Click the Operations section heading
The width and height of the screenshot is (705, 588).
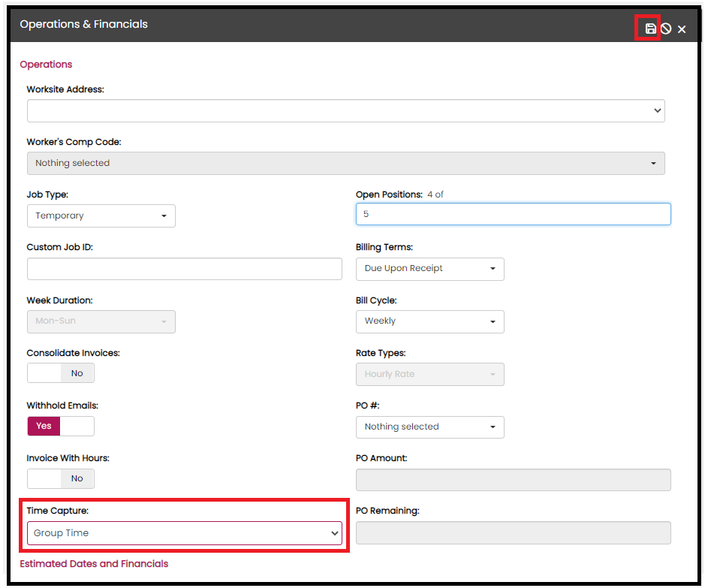click(46, 65)
